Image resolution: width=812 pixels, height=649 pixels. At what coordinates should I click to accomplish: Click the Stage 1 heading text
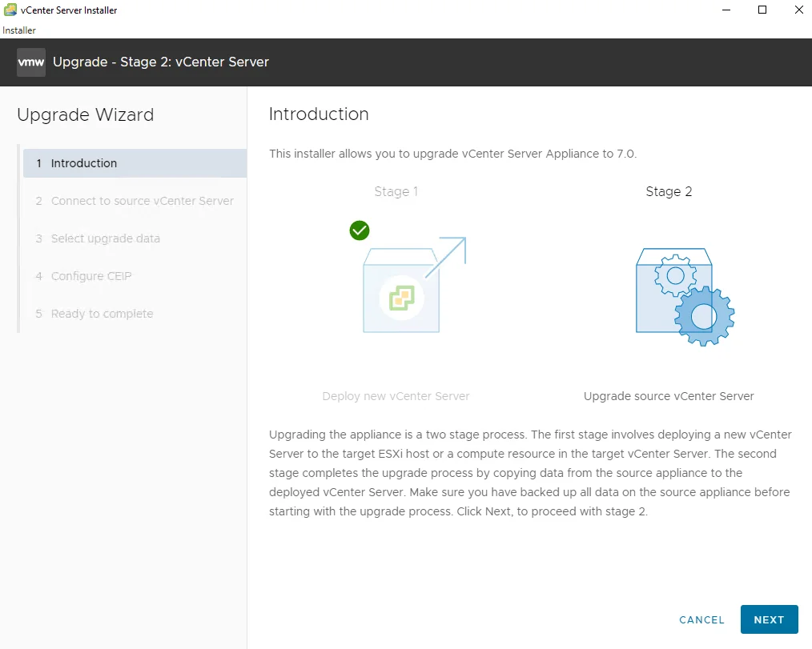[396, 191]
